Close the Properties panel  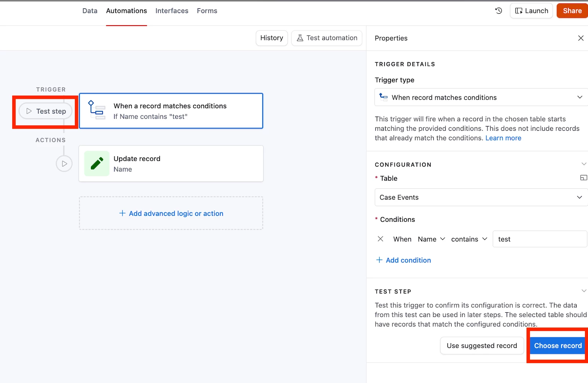tap(581, 38)
